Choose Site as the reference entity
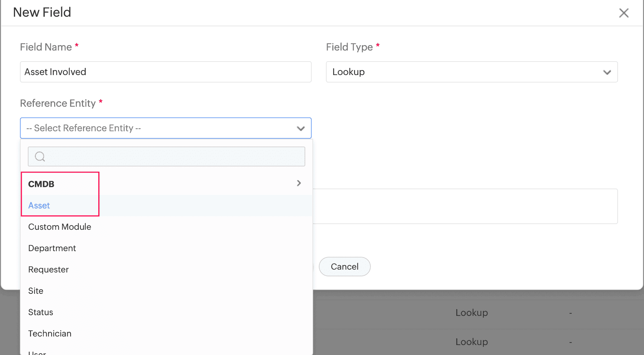 click(x=36, y=291)
